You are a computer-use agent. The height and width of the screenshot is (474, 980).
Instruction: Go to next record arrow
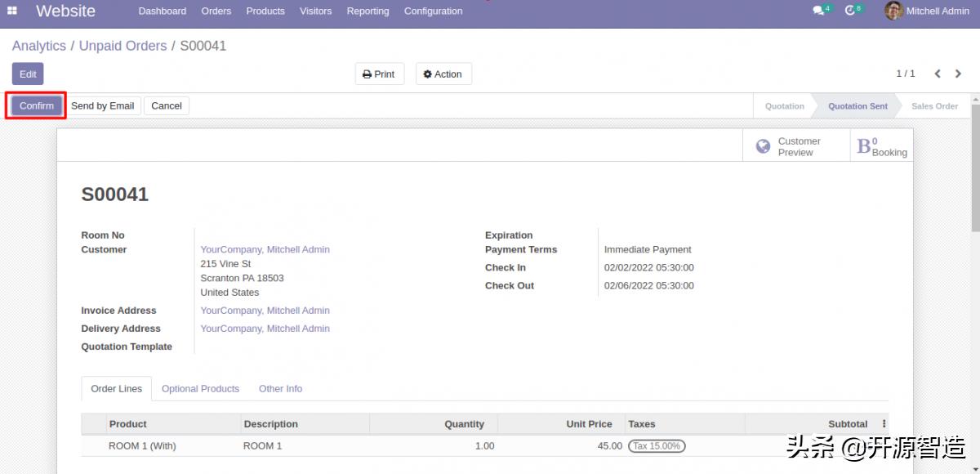[958, 74]
